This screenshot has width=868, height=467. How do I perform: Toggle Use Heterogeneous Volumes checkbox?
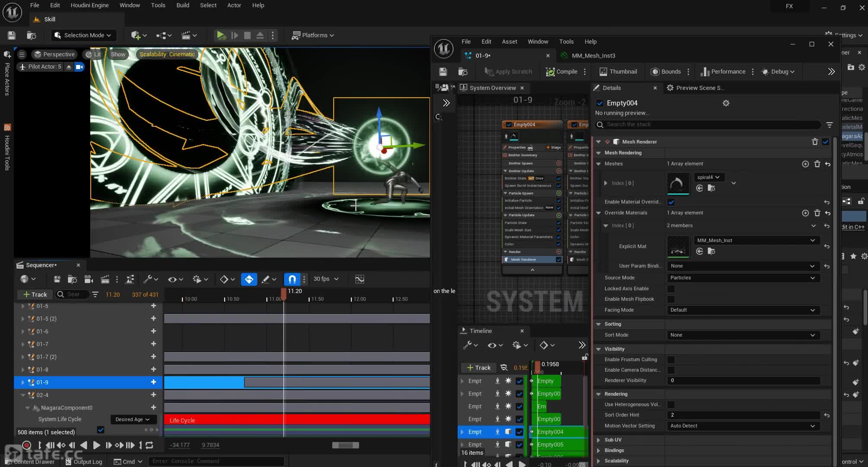[x=671, y=405]
